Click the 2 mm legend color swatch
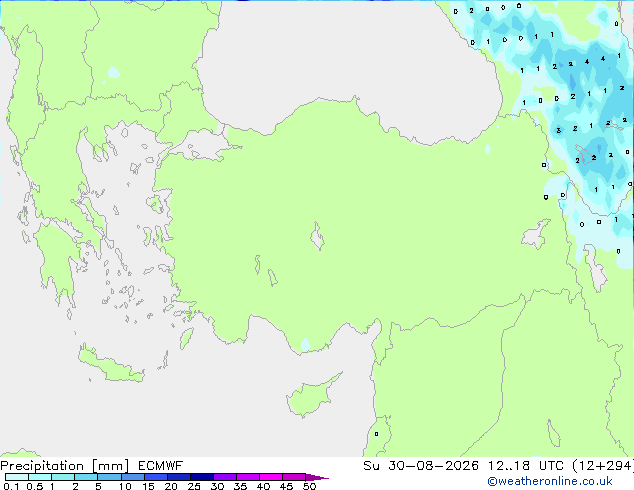Screen dimensions: 634x490 86,477
